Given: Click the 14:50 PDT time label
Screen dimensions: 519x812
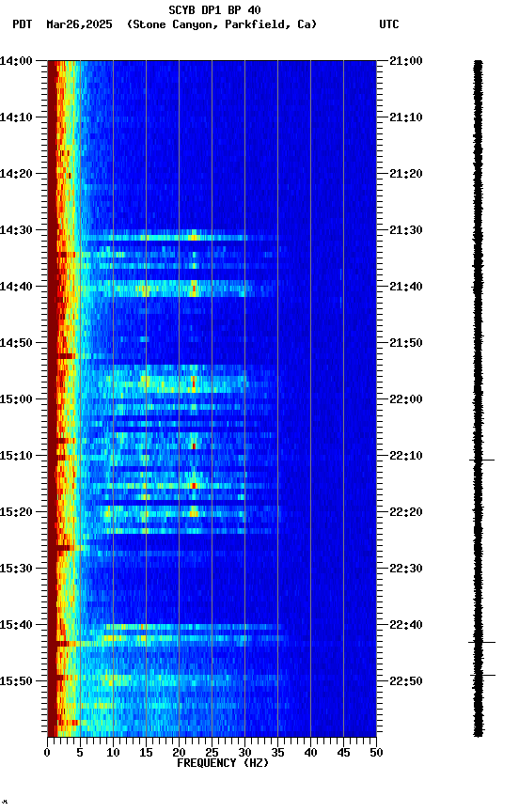Looking at the screenshot, I should (16, 343).
